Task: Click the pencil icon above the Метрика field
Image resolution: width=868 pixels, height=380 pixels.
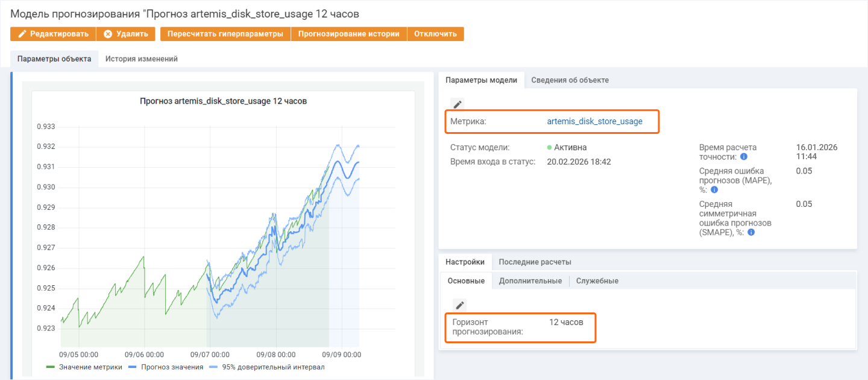Action: 458,104
